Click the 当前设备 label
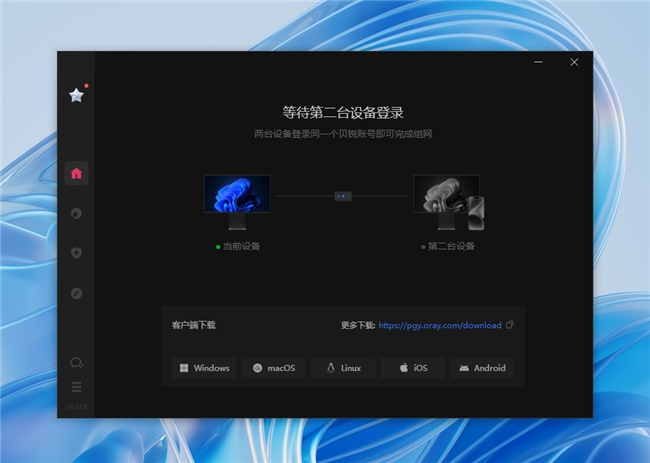Image resolution: width=650 pixels, height=463 pixels. pos(240,246)
